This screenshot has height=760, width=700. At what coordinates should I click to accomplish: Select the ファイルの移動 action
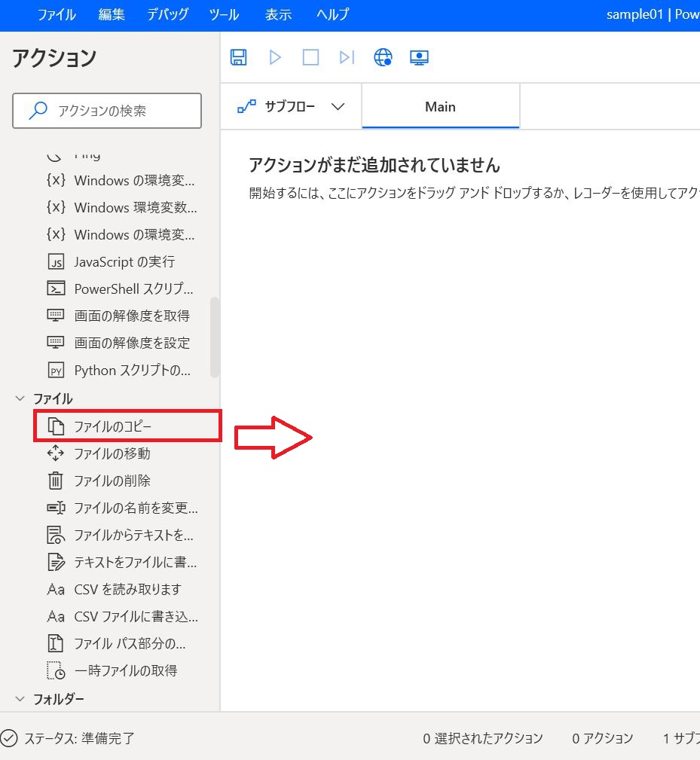(x=112, y=453)
